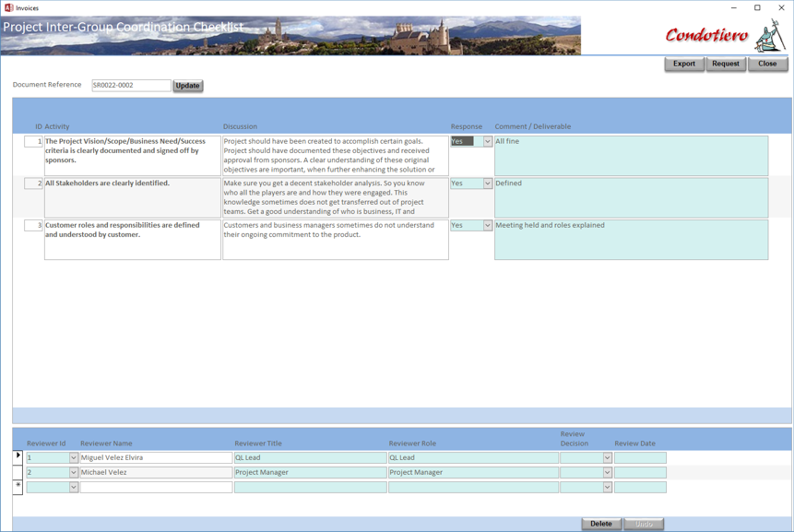Click the 'Project Vision/Scope/Business Need' activity text
Viewport: 794px width, 532px height.
coord(133,156)
